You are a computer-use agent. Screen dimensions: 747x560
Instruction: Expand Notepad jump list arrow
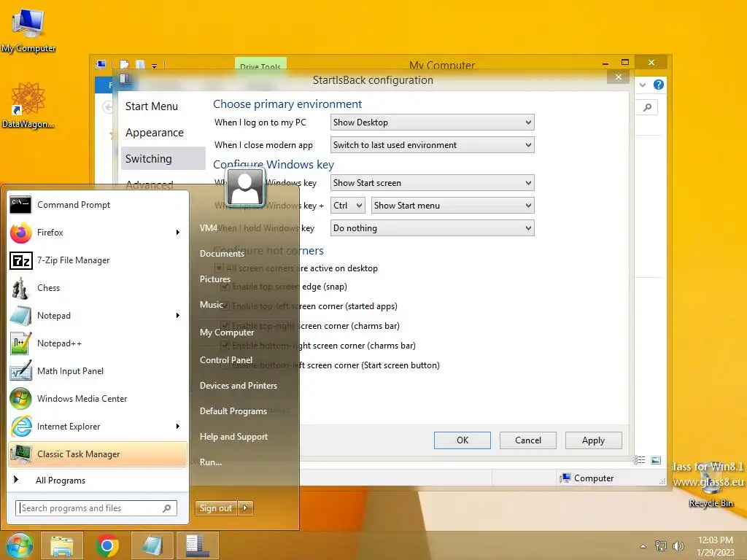click(178, 315)
